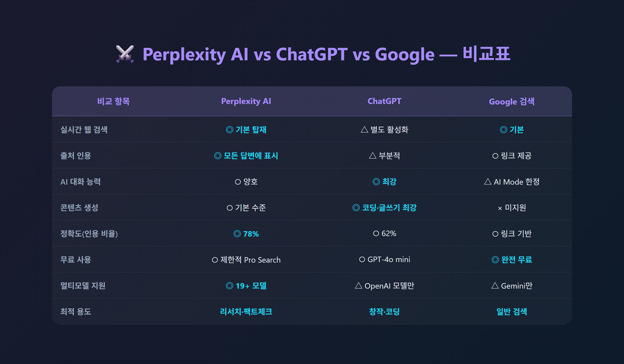Click the AI Mode 한정 cell
This screenshot has width=624, height=364.
pos(512,181)
